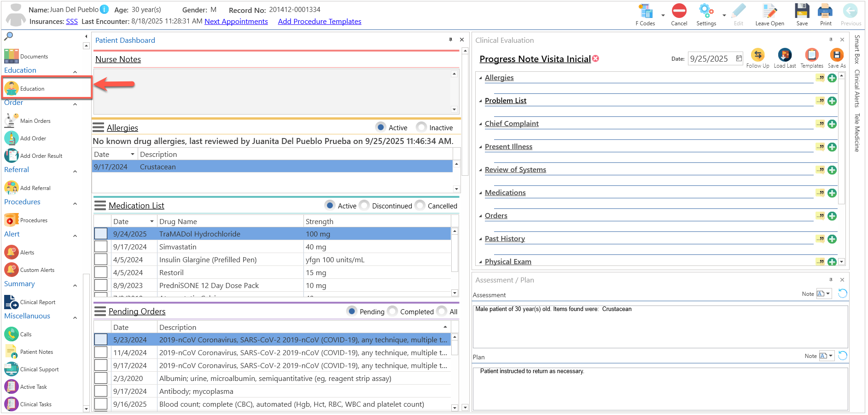Collapse the Chief Complaint section triangle
Screen dimensions: 868x415
click(480, 124)
